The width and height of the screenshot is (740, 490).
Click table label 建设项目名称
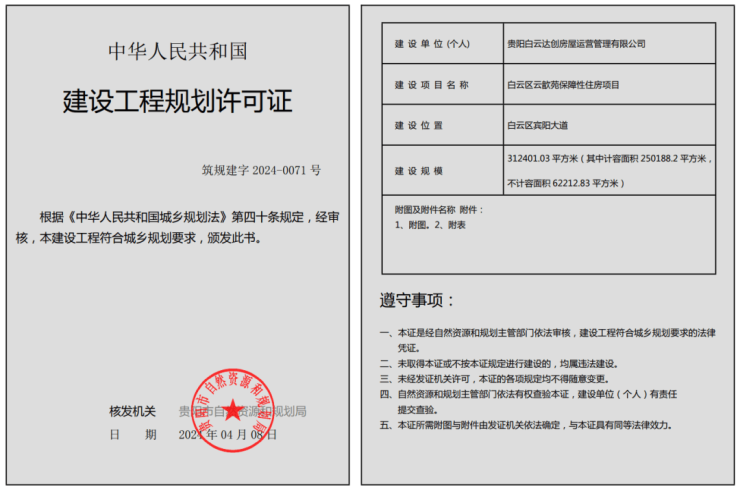[x=431, y=85]
